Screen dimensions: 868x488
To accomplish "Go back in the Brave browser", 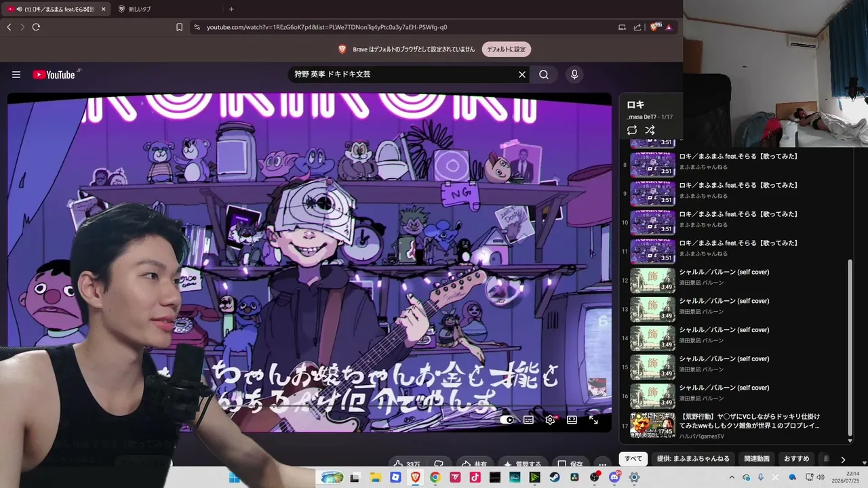I will (9, 27).
